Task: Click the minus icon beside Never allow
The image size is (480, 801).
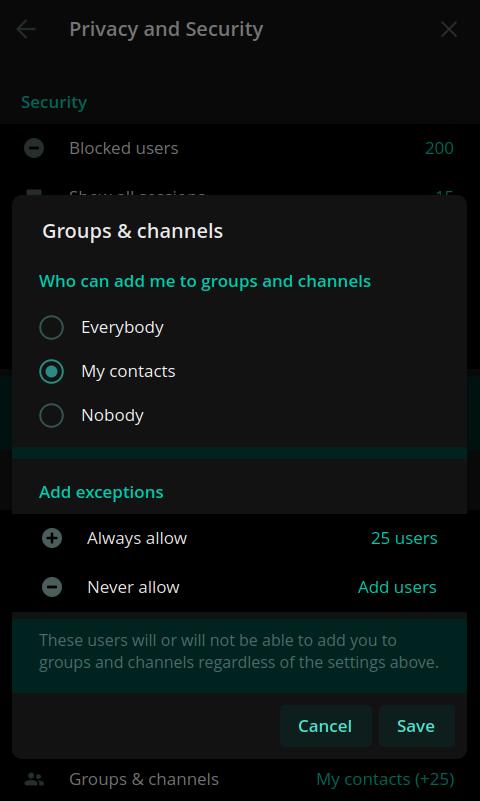Action: (x=52, y=587)
